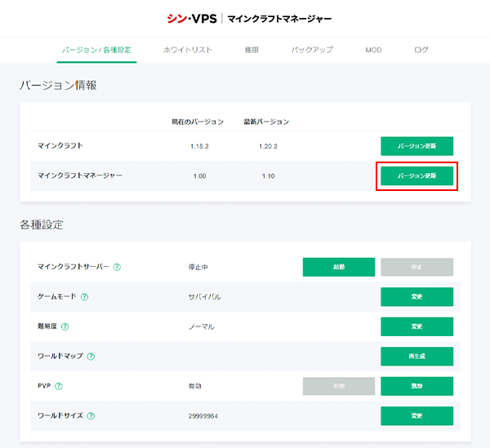Open help icon next to 難易度
This screenshot has width=490, height=448.
[65, 326]
